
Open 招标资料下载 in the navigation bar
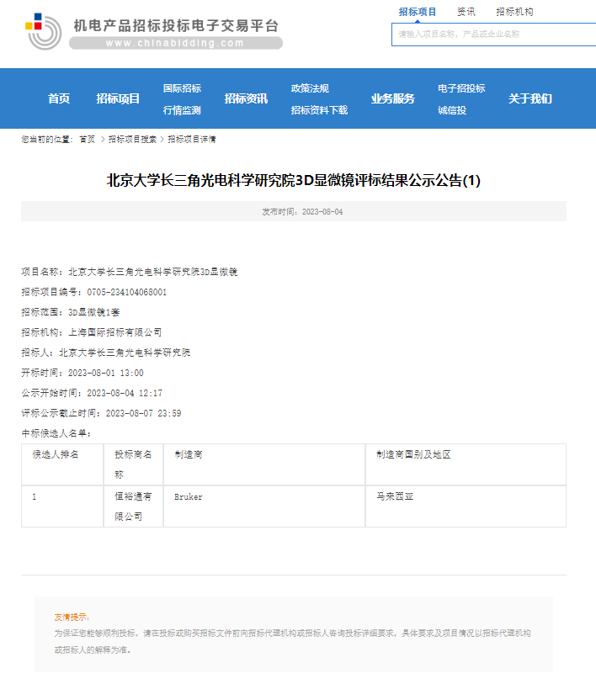pos(319,110)
